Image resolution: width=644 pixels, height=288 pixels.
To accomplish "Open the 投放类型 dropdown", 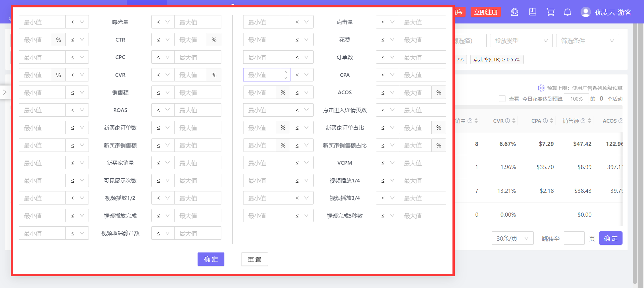I will pos(521,41).
